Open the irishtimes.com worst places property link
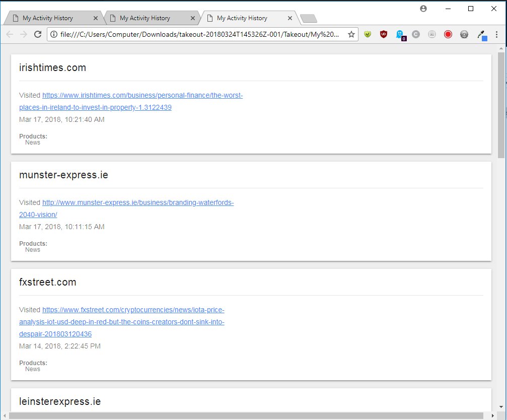The width and height of the screenshot is (507, 420). tap(131, 101)
